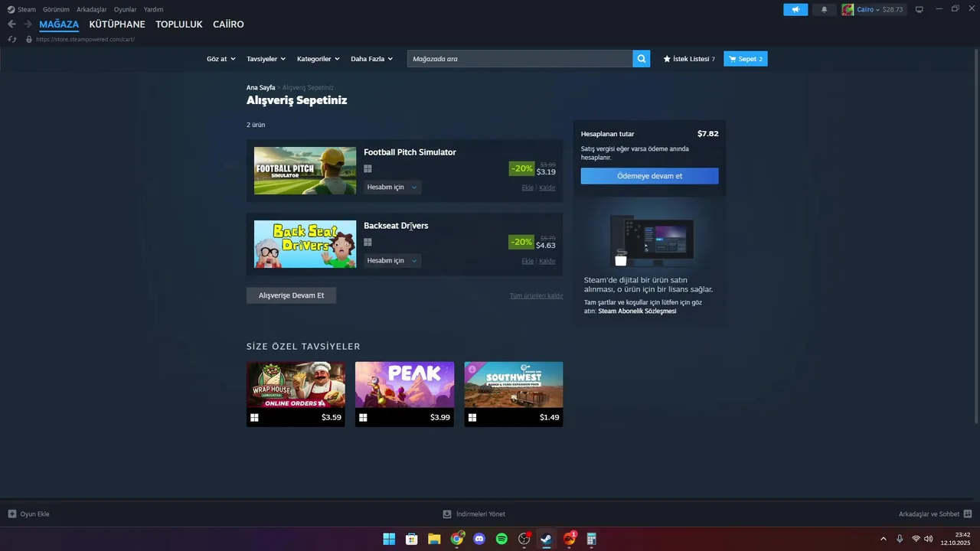The width and height of the screenshot is (980, 551).
Task: Click the Big Picture mode monitor icon
Action: coord(919,10)
